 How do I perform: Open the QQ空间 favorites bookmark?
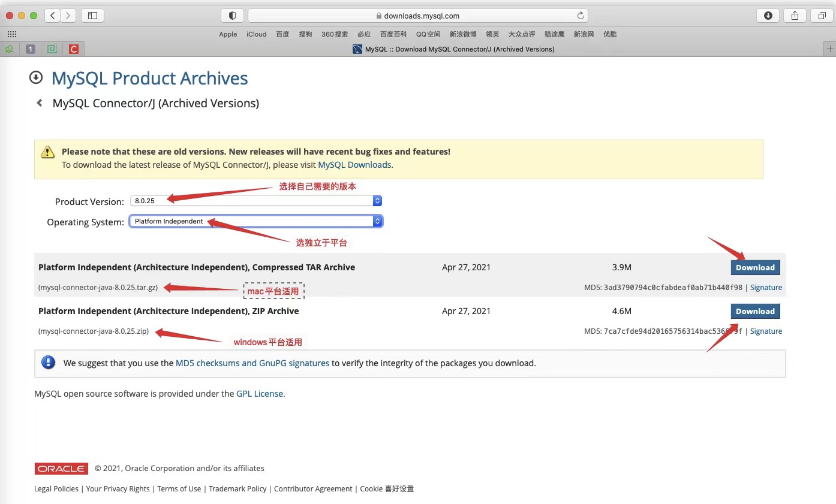click(x=428, y=34)
